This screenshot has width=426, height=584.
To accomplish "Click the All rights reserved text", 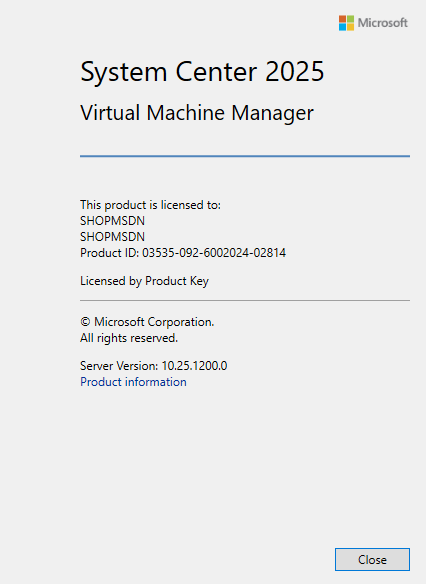I will [x=129, y=338].
